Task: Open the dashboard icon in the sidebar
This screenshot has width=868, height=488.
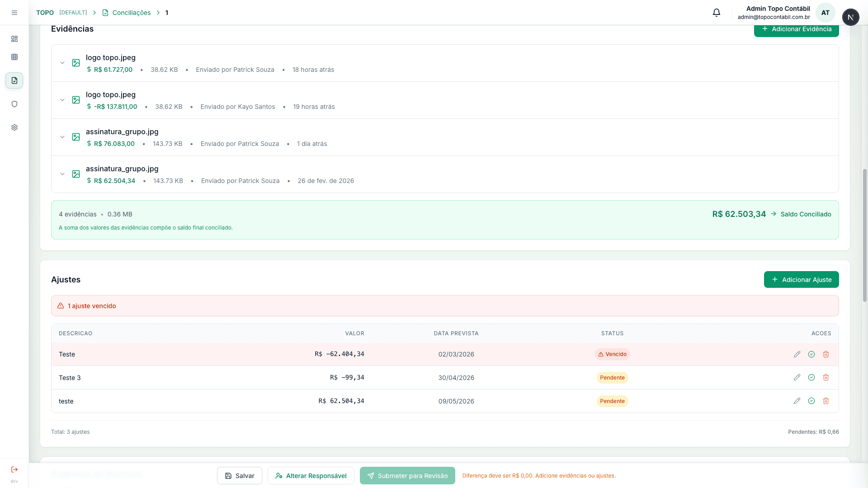Action: tap(14, 39)
